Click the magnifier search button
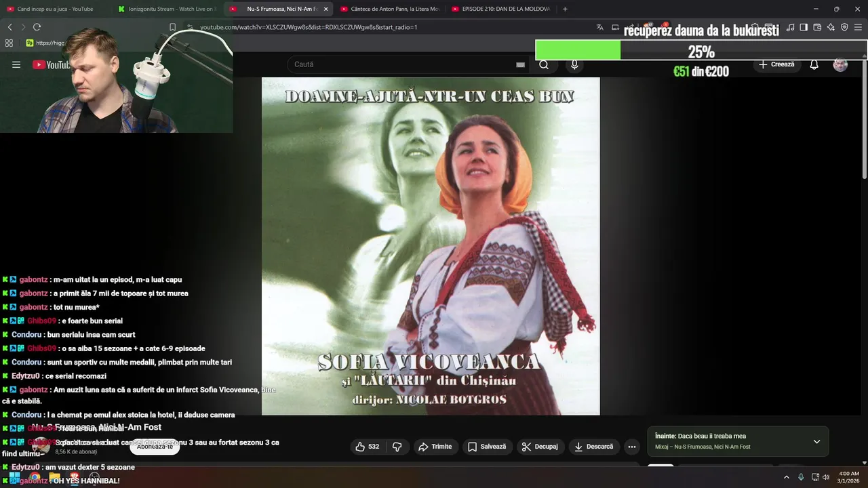 [544, 64]
